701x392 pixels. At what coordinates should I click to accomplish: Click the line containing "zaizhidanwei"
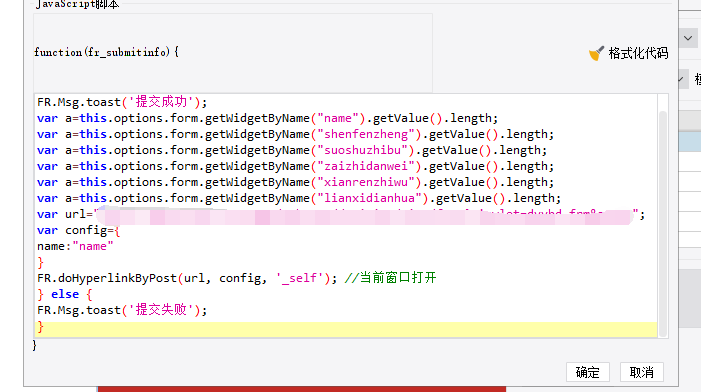(x=295, y=166)
